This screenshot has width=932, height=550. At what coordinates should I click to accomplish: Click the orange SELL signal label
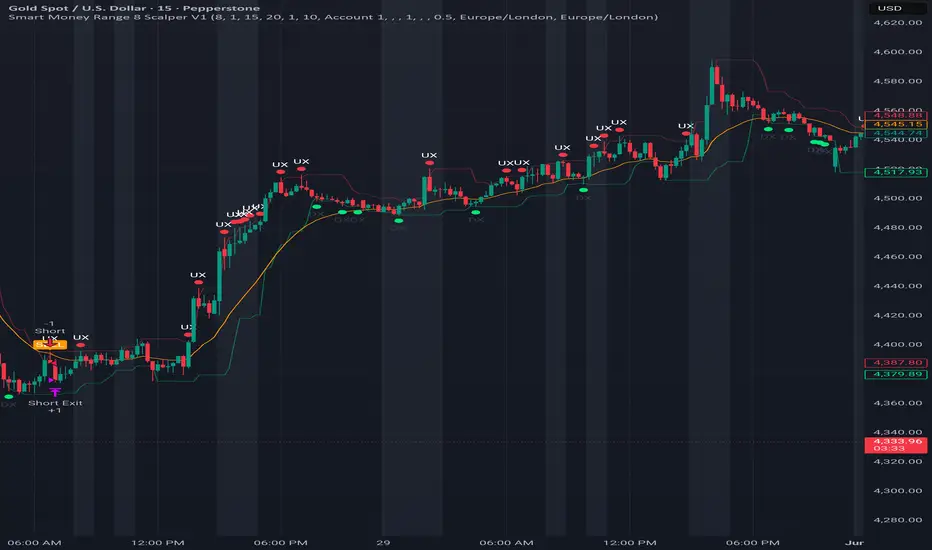pyautogui.click(x=50, y=344)
